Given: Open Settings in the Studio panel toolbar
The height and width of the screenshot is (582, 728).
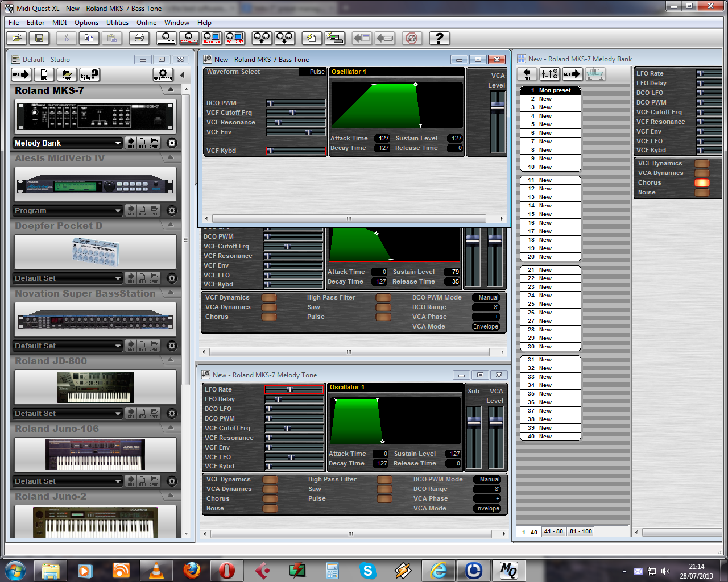Looking at the screenshot, I should pyautogui.click(x=163, y=74).
